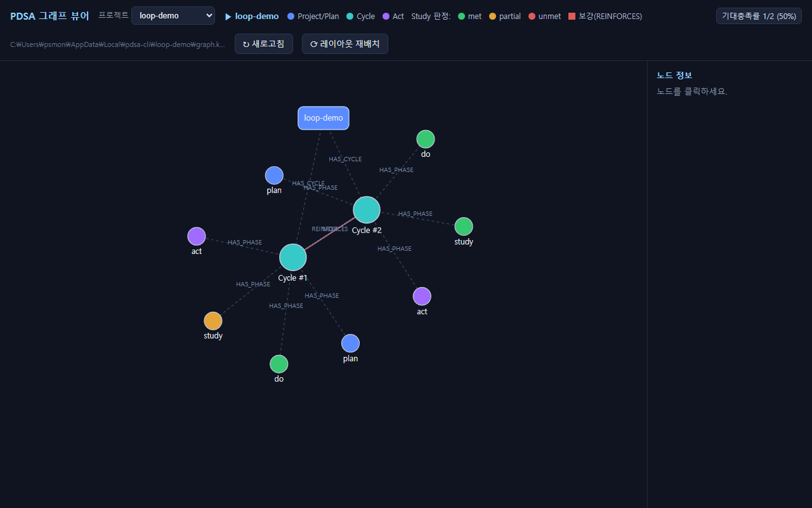The height and width of the screenshot is (508, 812).
Task: Select the loop-demo project node
Action: point(324,118)
